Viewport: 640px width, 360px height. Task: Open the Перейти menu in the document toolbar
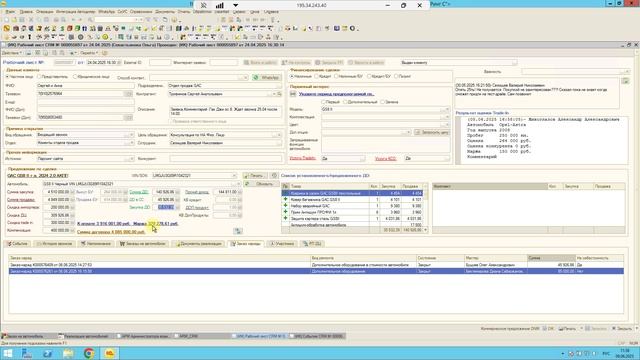(x=89, y=53)
